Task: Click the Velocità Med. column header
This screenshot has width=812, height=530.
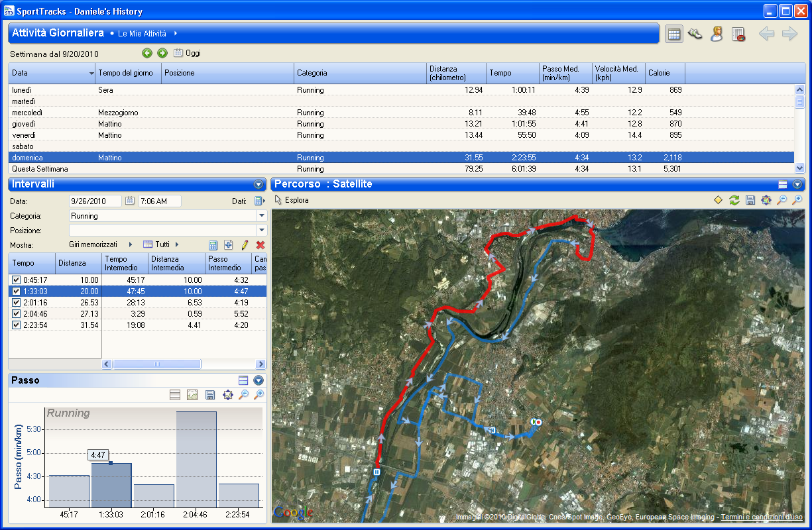Action: click(x=618, y=73)
